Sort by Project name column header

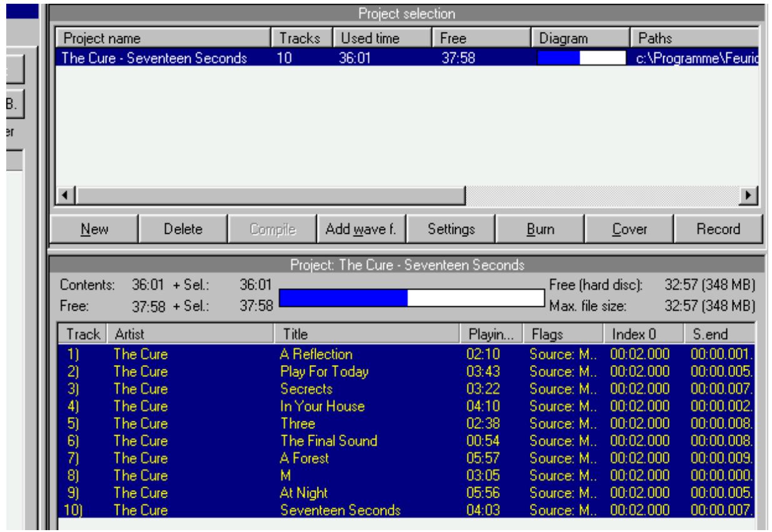164,39
